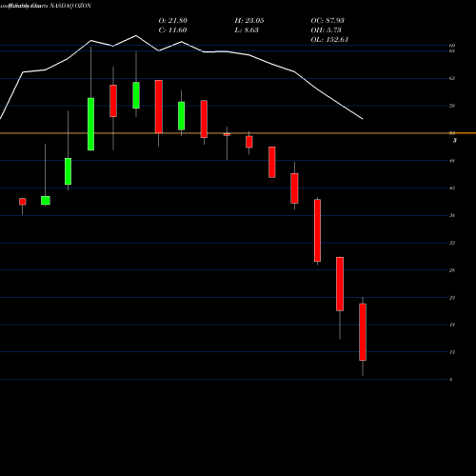Select the last red candle closing near 11.60

point(363,332)
